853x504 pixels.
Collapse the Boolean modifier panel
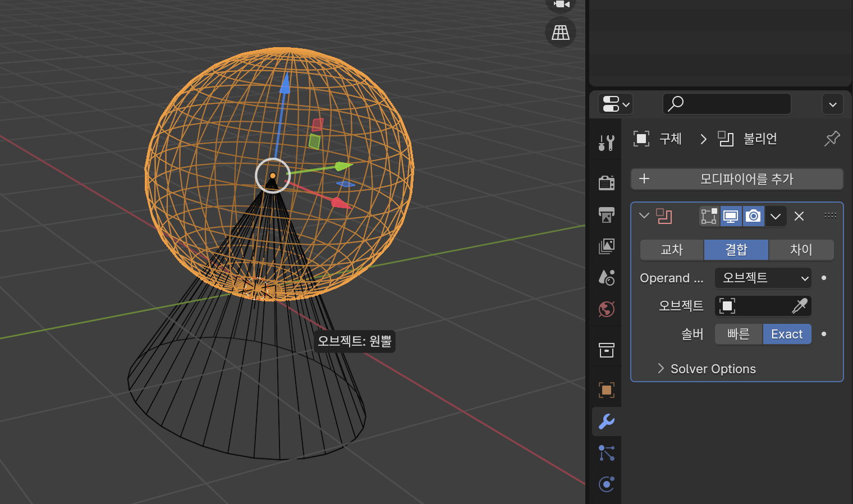pyautogui.click(x=644, y=216)
